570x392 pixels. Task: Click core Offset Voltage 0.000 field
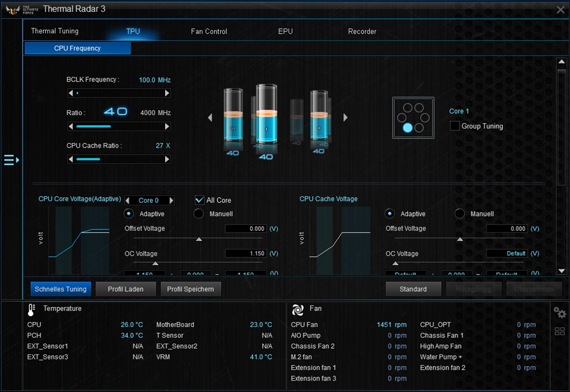[246, 228]
